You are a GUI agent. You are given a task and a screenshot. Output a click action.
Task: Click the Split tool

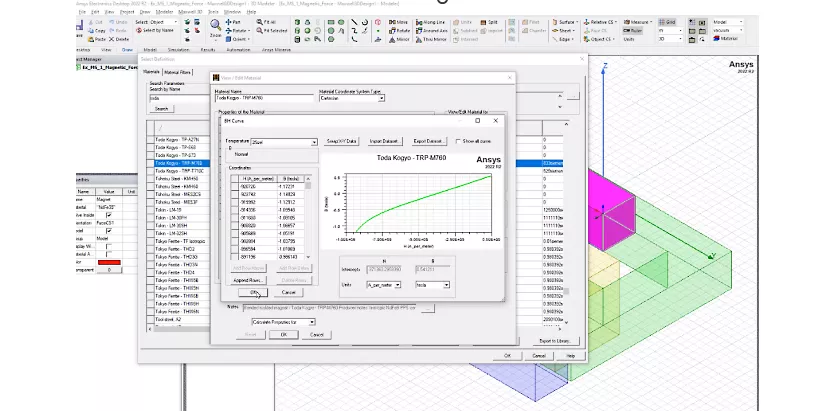point(489,22)
